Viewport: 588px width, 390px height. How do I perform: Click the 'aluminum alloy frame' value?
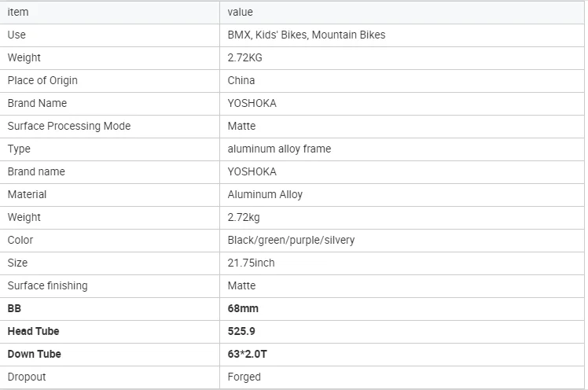click(x=279, y=149)
